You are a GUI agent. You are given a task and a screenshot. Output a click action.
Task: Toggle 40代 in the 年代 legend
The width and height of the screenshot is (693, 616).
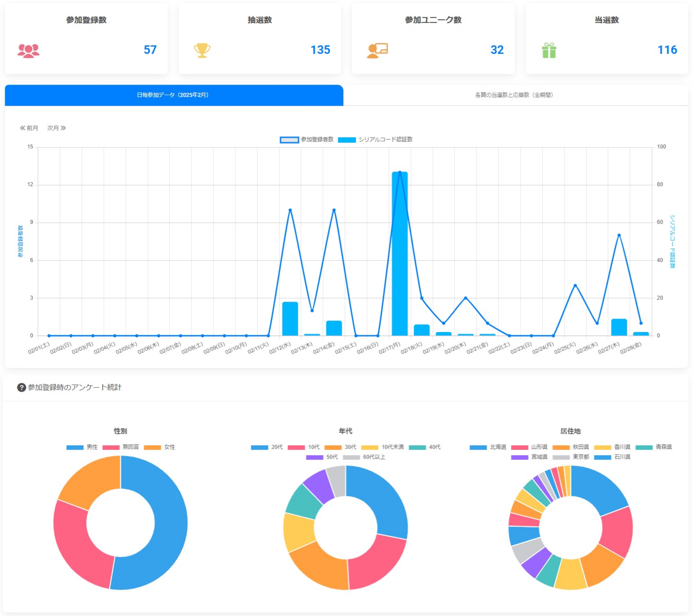(x=424, y=447)
